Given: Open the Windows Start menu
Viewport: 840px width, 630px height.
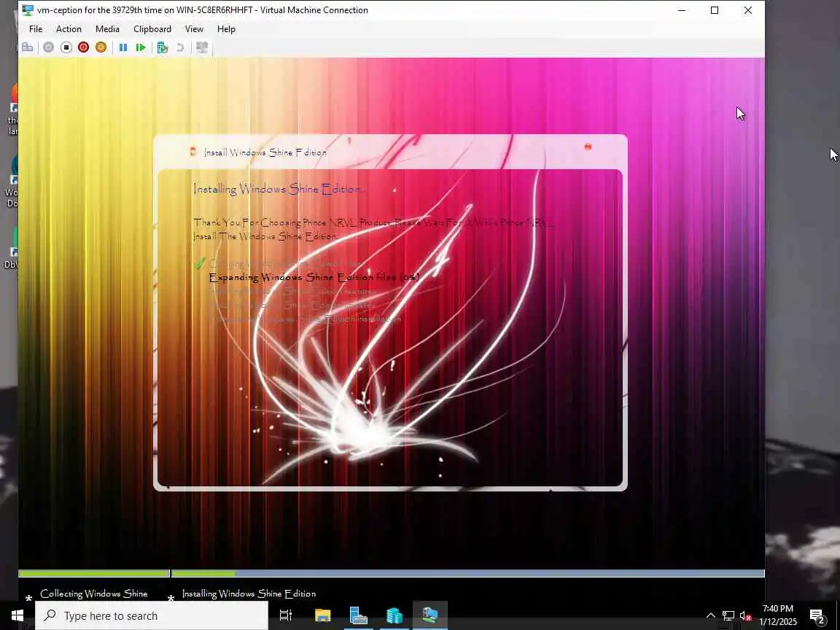Looking at the screenshot, I should click(x=17, y=615).
